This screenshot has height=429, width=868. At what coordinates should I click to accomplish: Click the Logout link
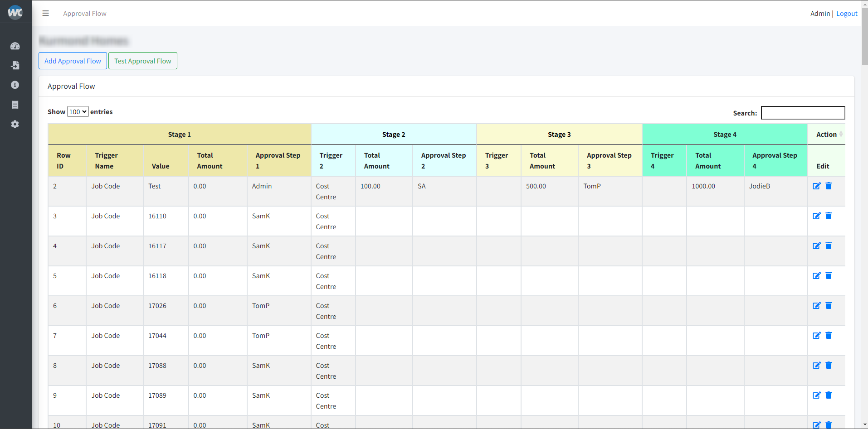coord(847,14)
